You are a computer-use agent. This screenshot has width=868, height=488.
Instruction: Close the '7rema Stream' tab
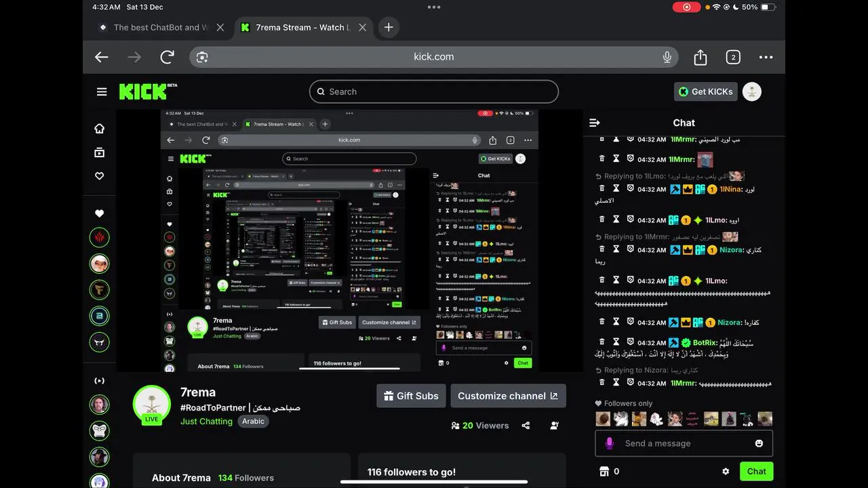[x=363, y=28]
